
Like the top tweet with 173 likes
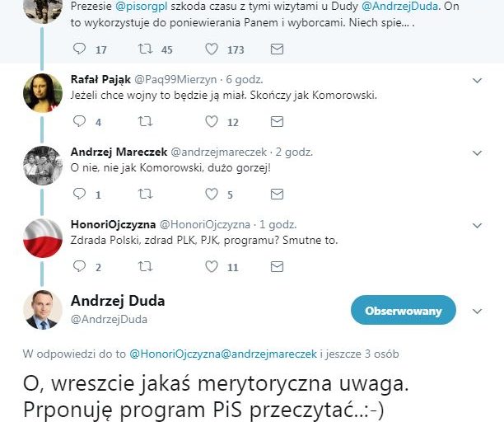tap(212, 49)
